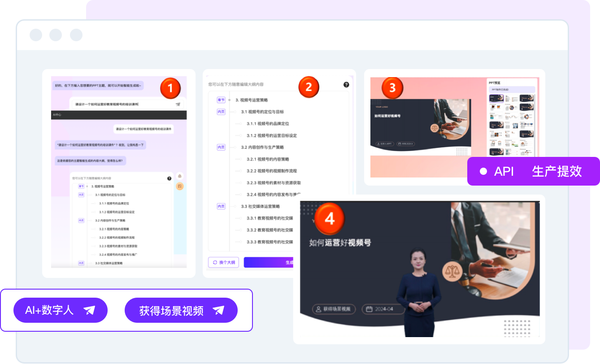Click the orange edit icon beside the chat outline
The width and height of the screenshot is (600, 364).
[179, 186]
